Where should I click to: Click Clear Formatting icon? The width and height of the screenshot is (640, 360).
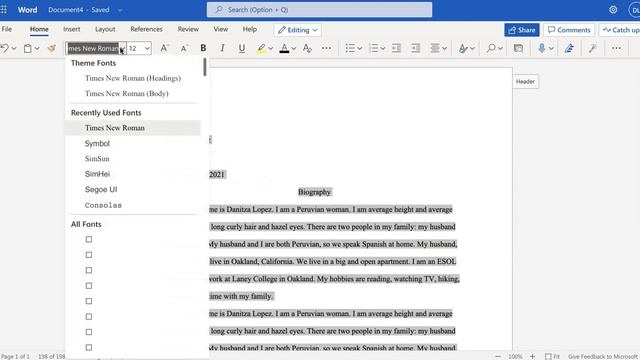[307, 48]
